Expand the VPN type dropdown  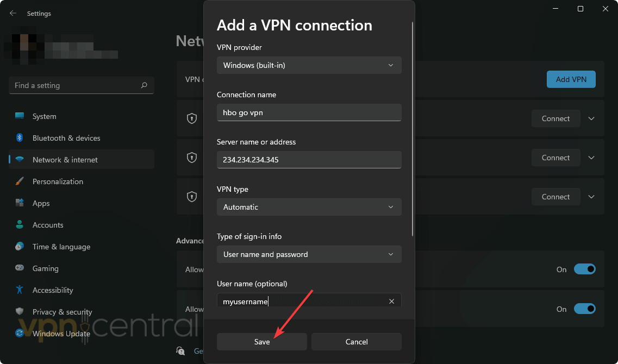coord(309,207)
